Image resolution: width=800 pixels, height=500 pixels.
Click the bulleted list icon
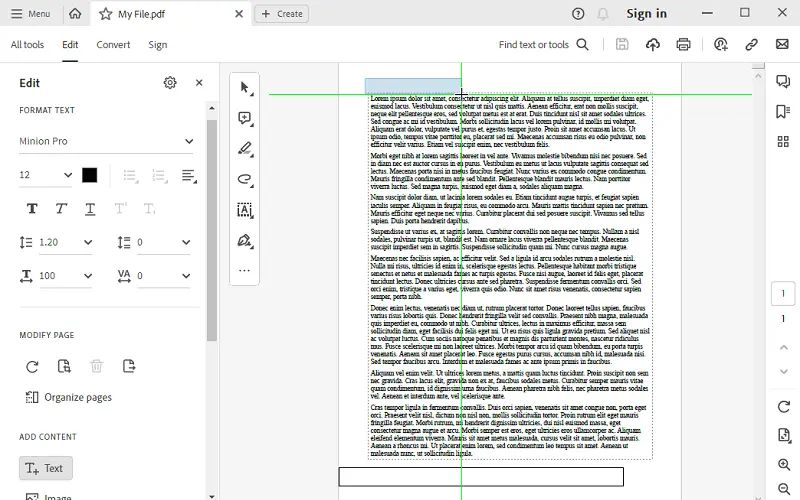[x=131, y=176]
